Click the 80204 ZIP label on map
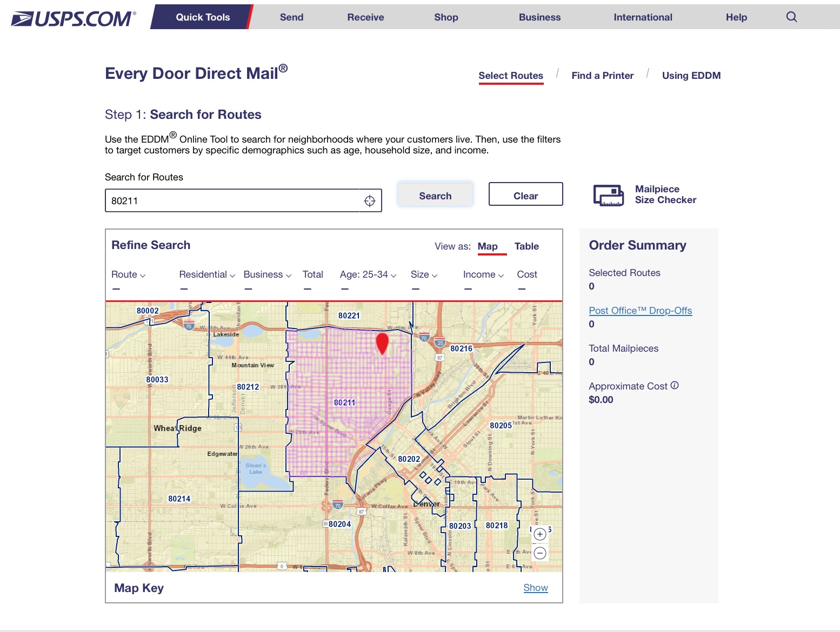This screenshot has height=632, width=840. [339, 524]
